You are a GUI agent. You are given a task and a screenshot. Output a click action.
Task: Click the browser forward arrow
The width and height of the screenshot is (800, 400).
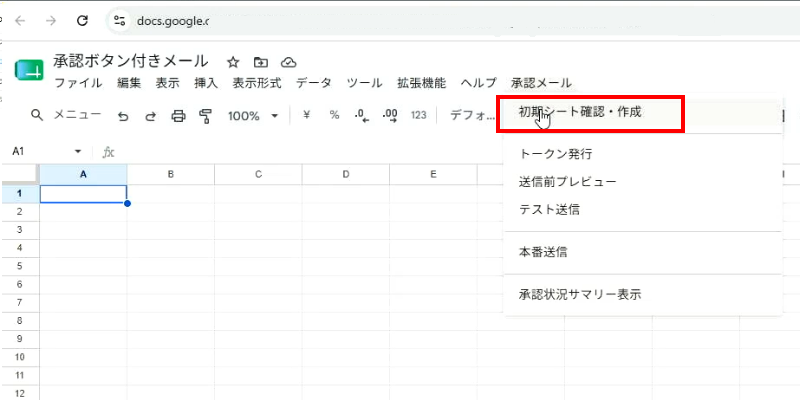[x=51, y=21]
